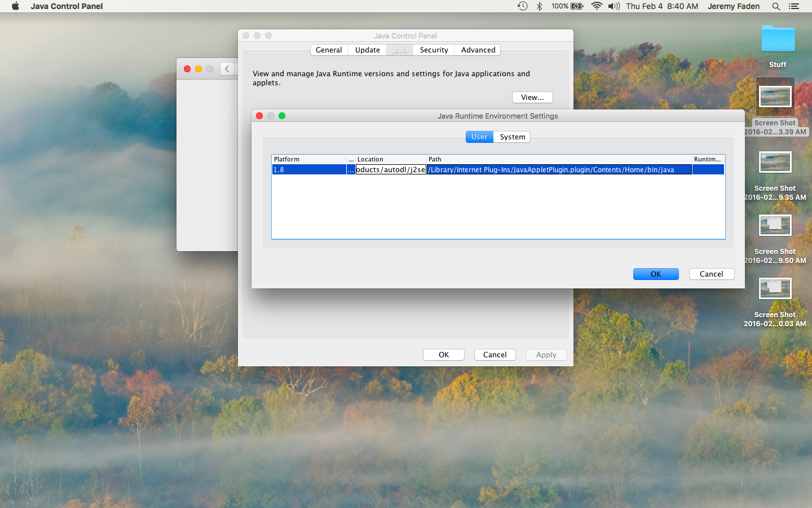Click the View... button

(532, 98)
